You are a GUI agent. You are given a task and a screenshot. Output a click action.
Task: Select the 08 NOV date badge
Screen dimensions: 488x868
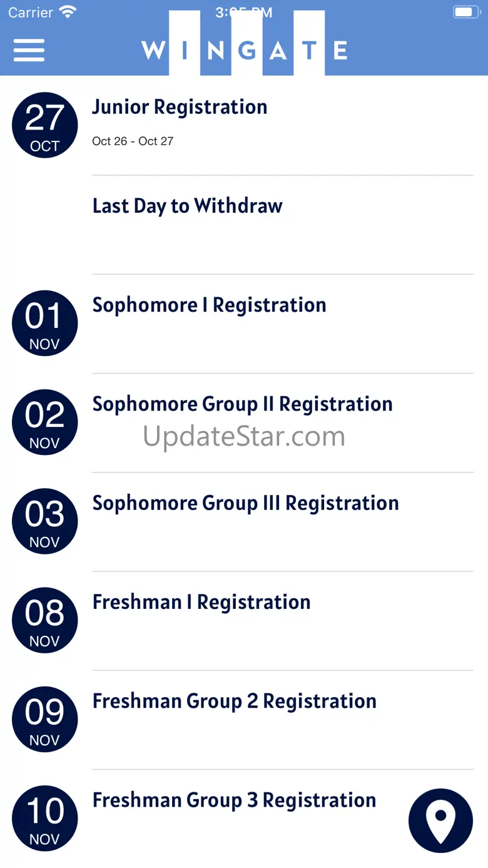44,620
